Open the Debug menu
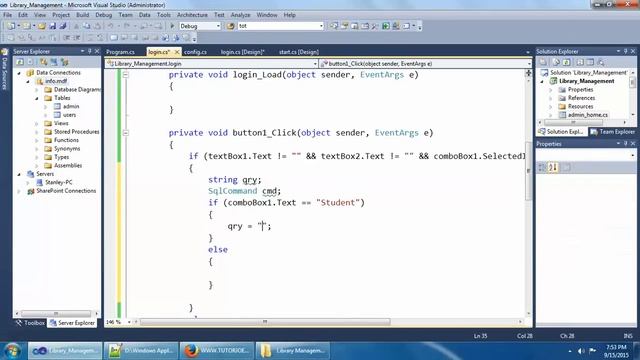 (104, 15)
